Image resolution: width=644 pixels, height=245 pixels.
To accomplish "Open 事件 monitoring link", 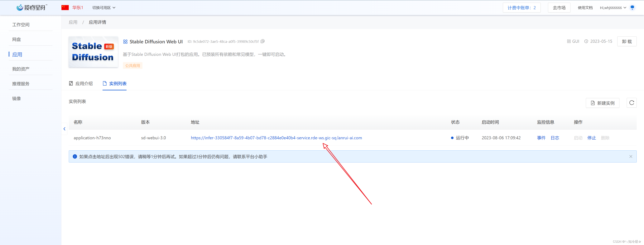I will click(x=541, y=138).
